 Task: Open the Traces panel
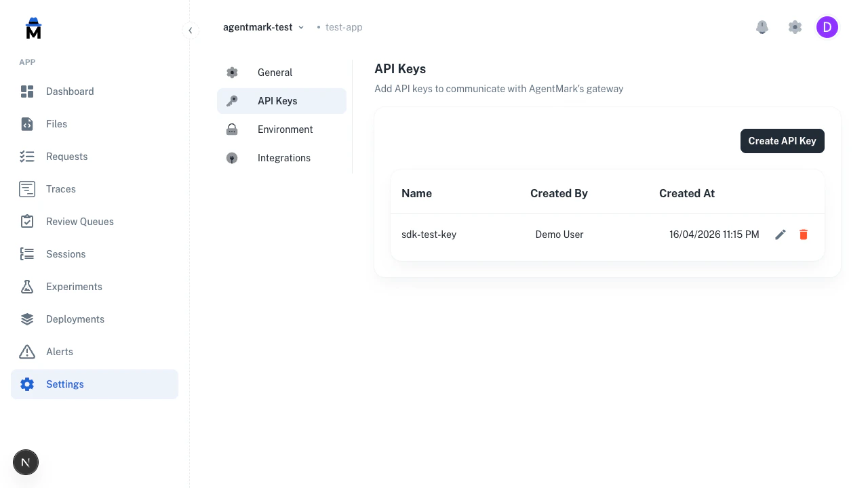60,189
